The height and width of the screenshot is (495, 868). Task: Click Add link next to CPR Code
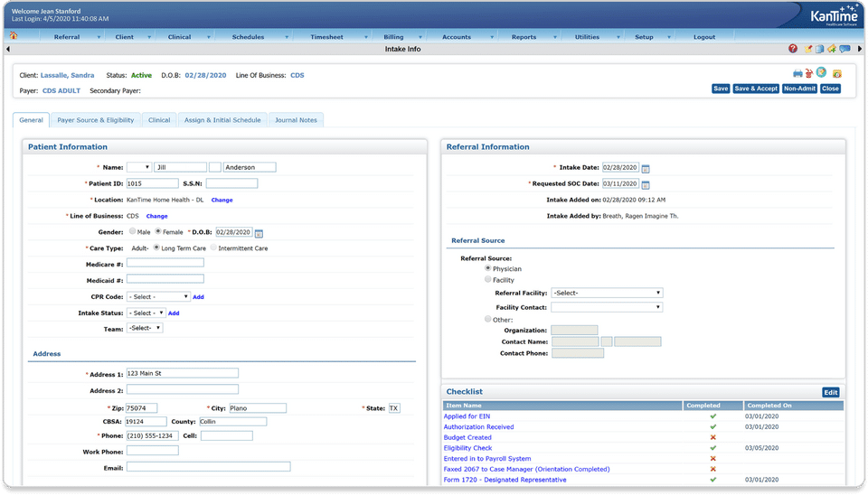coord(198,297)
